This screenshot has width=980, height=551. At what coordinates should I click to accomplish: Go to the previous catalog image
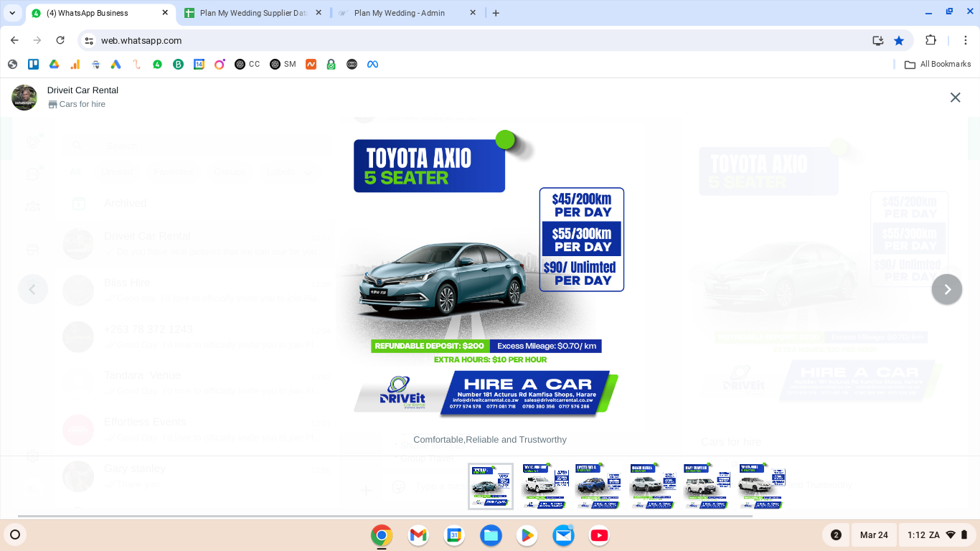click(32, 289)
